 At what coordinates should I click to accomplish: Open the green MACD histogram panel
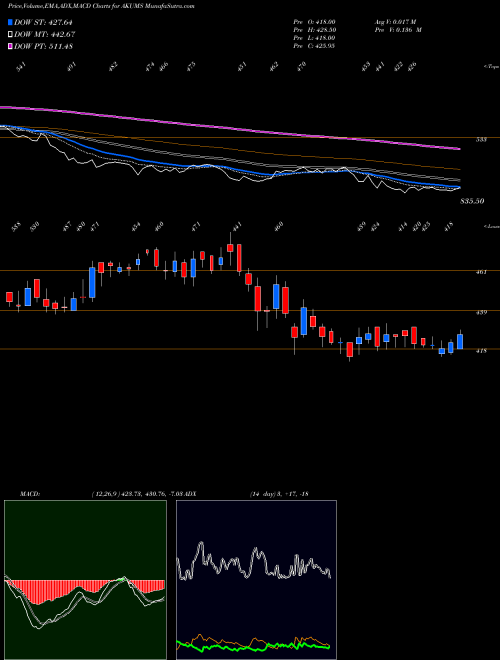[x=85, y=580]
